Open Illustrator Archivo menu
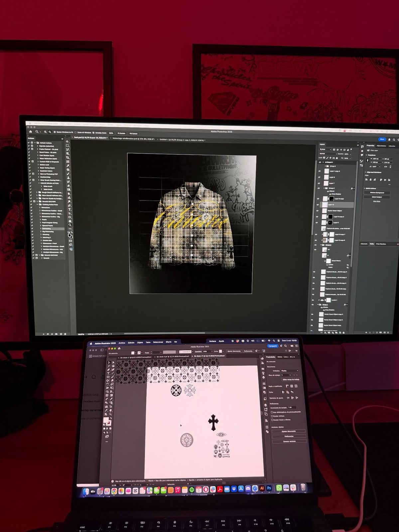Viewport: 399px width, 532px height. (122, 342)
